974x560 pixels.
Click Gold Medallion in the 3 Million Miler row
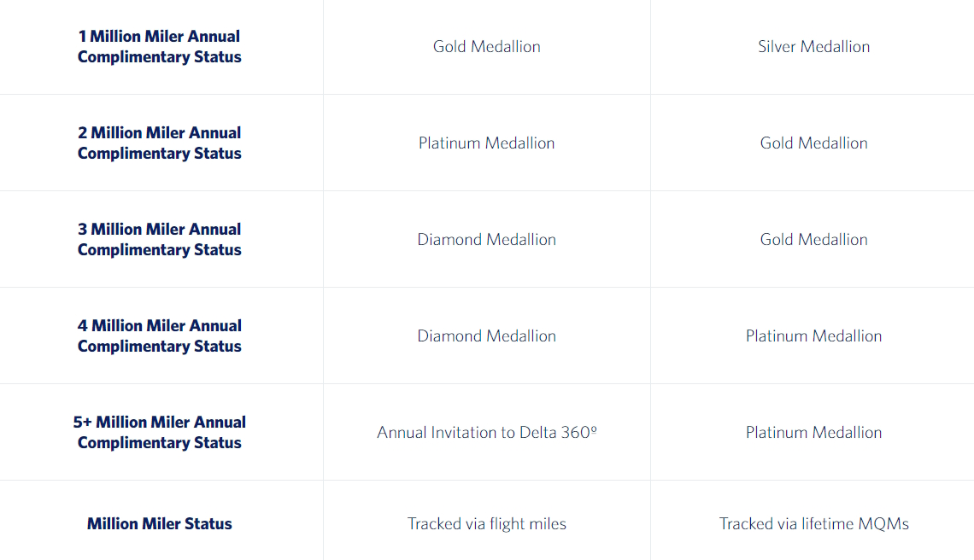click(813, 240)
